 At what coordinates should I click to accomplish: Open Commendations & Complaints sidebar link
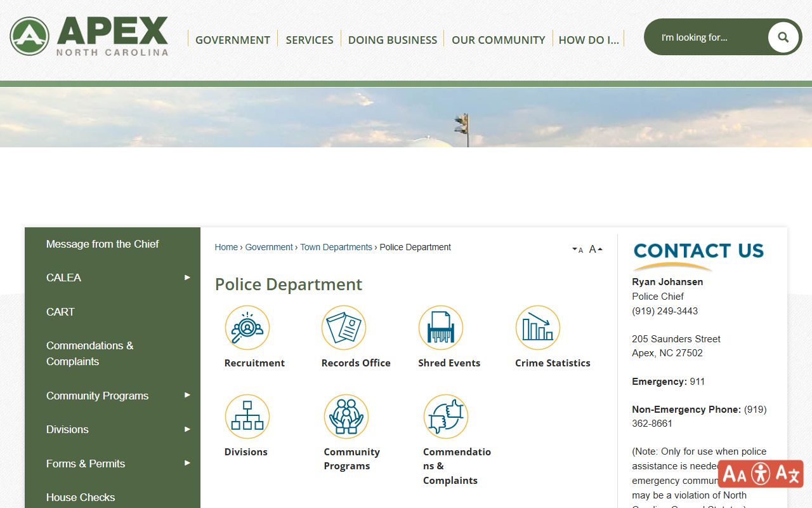(90, 354)
